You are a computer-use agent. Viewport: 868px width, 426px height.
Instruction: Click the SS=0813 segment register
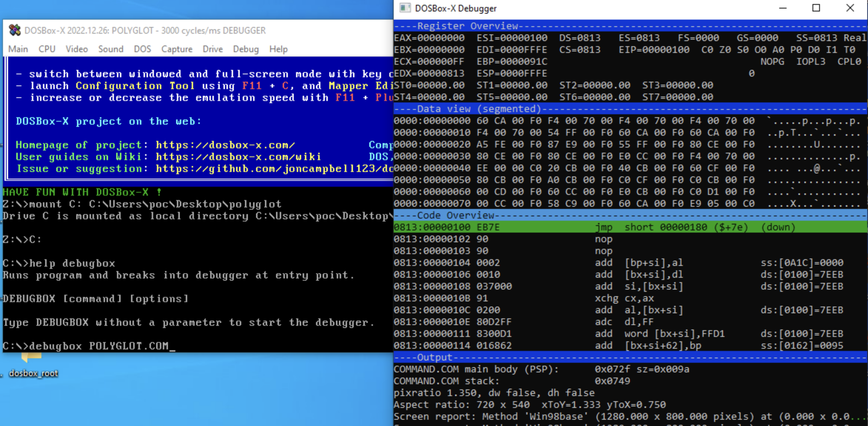click(817, 38)
